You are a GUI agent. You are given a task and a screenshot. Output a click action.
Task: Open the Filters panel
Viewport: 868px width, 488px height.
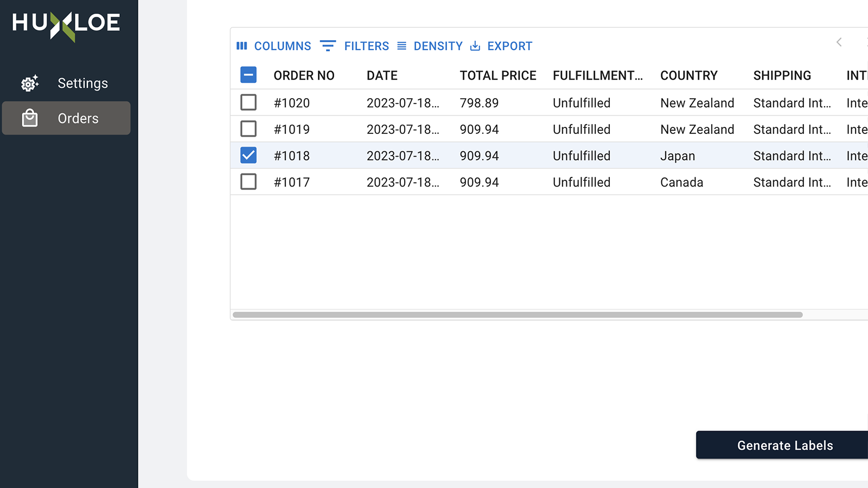[366, 46]
